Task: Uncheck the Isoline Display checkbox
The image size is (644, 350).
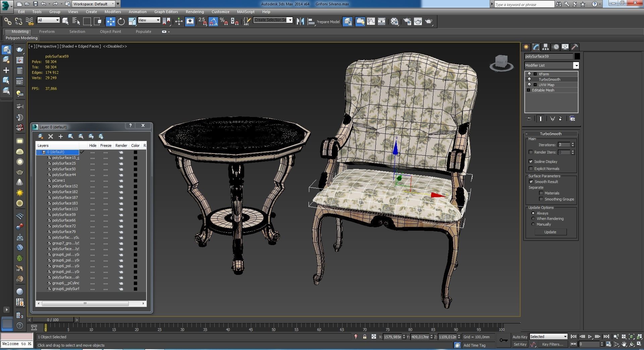Action: (531, 162)
